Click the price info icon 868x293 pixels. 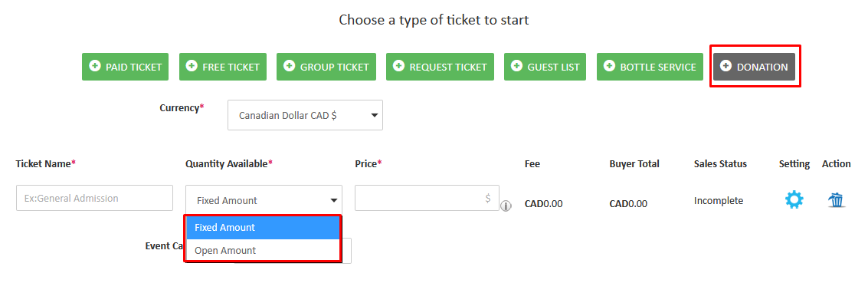click(x=506, y=206)
